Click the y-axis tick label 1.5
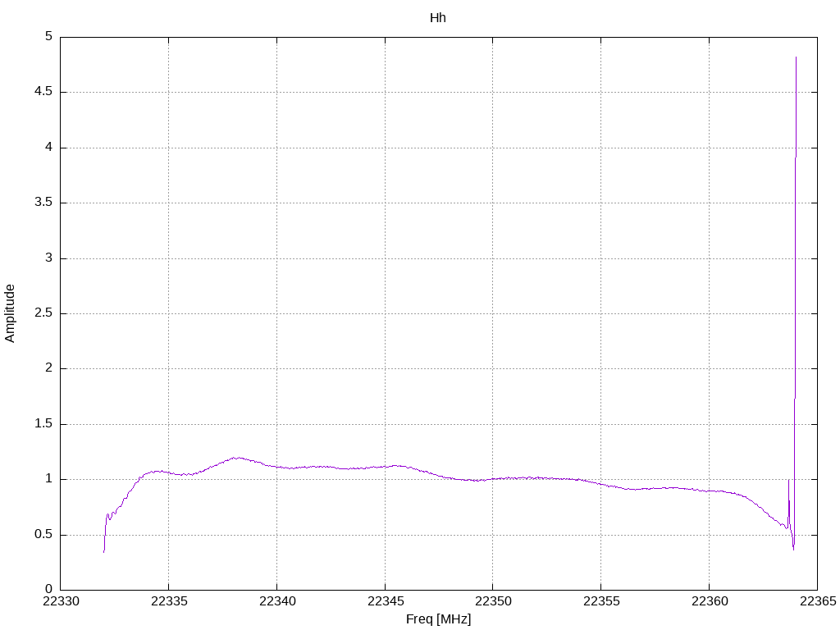The image size is (840, 630). (x=43, y=424)
